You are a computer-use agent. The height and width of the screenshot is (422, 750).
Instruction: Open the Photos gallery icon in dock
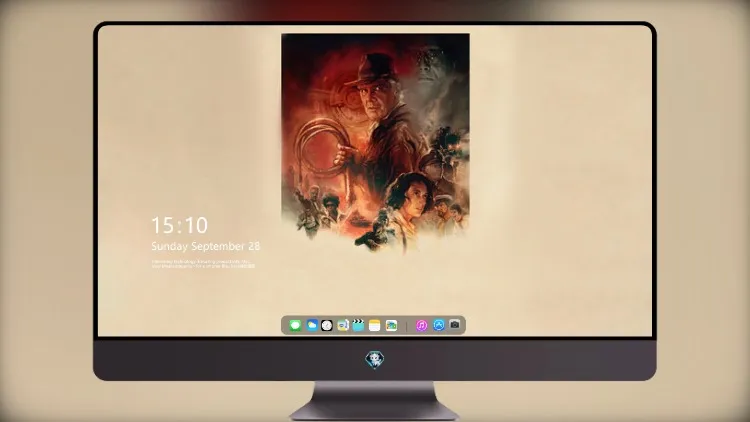pyautogui.click(x=391, y=325)
